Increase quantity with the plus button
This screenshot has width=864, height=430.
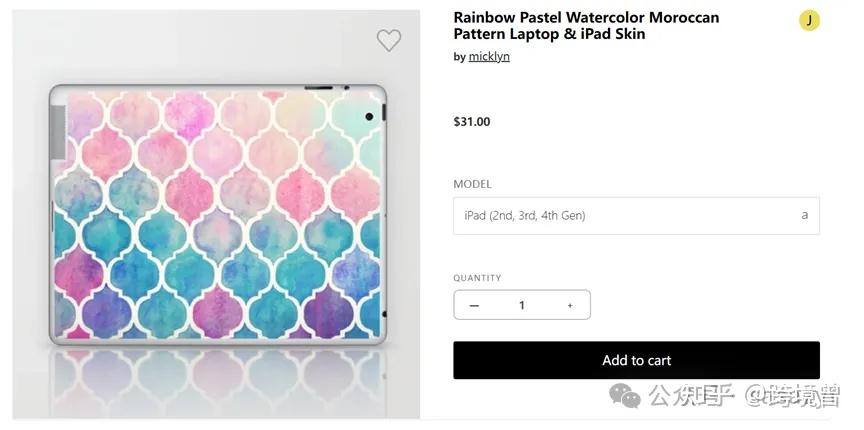[x=570, y=305]
